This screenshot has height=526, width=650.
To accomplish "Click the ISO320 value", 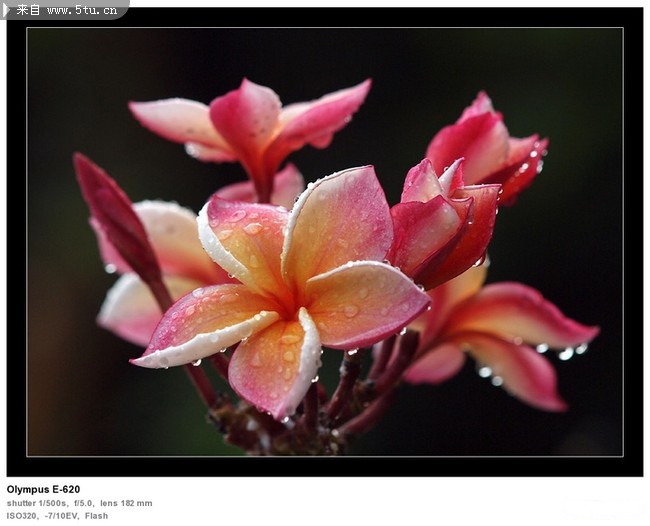I will pos(22,516).
